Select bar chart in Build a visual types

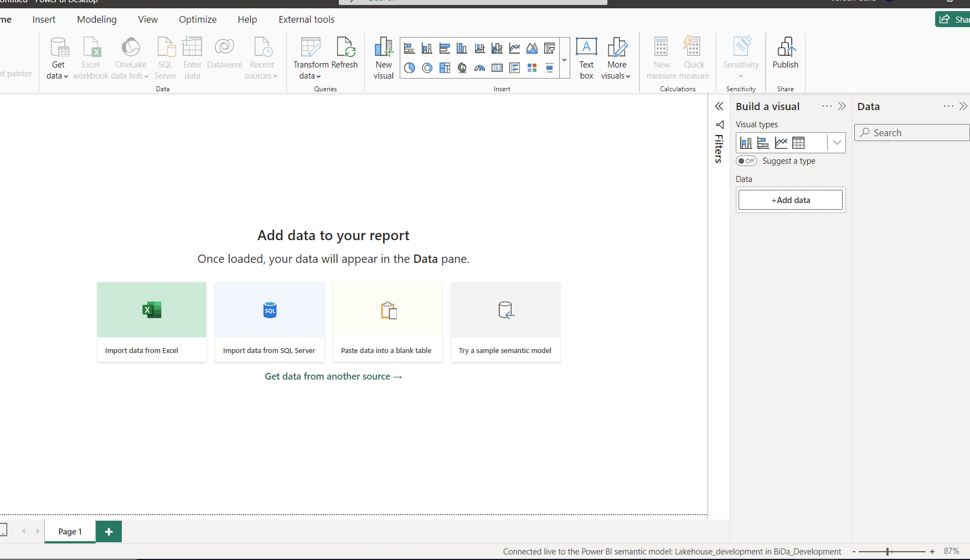tap(763, 143)
